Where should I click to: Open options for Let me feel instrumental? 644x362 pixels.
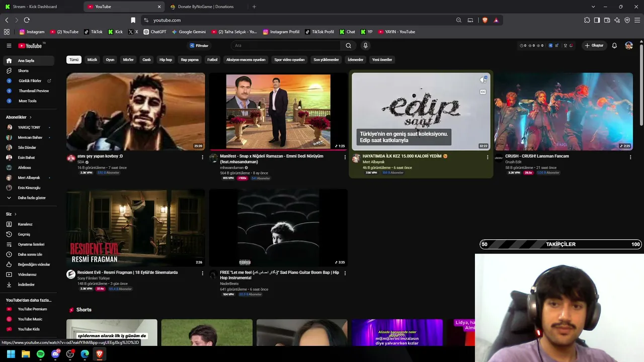[x=345, y=274]
